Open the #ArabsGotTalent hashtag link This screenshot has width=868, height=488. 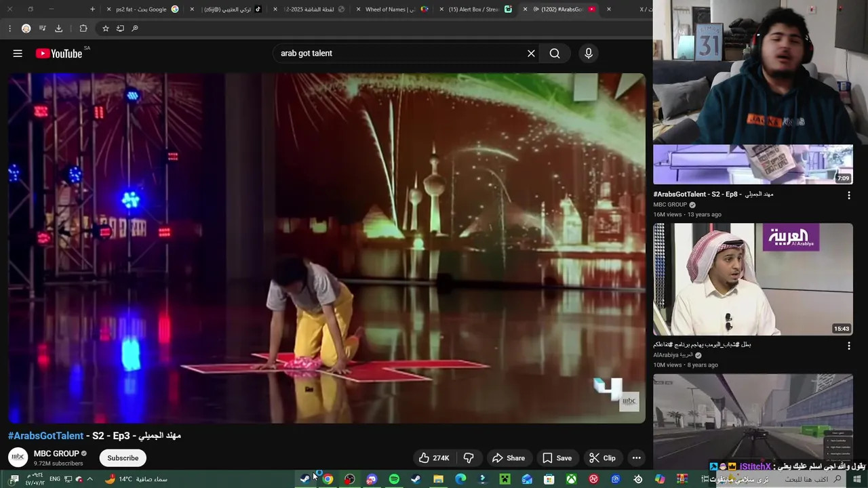45,436
